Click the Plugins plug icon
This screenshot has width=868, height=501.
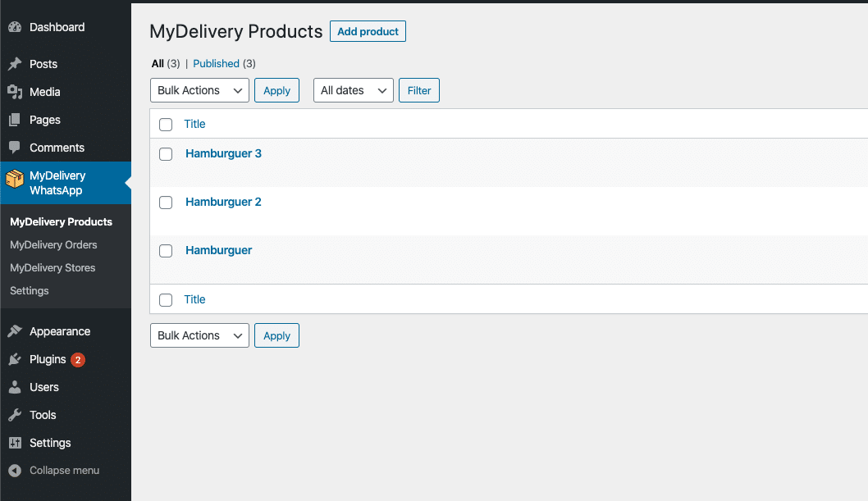coord(15,359)
